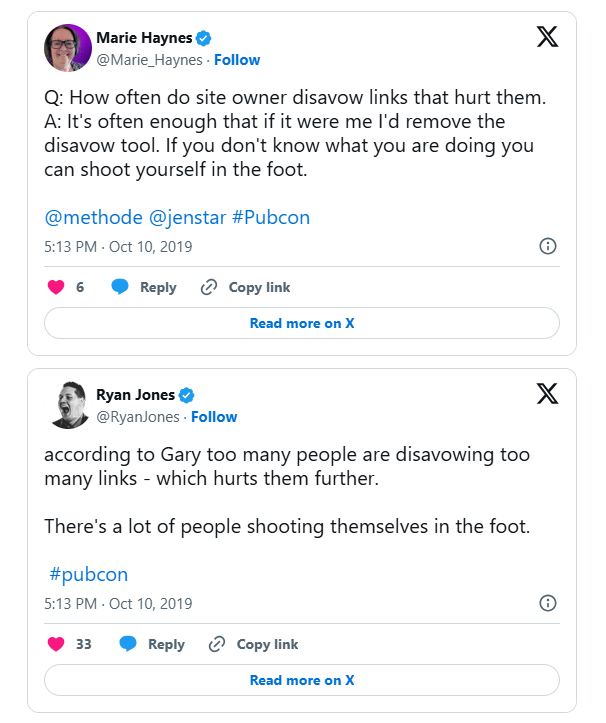Open the @jenstar mention link

tap(187, 217)
